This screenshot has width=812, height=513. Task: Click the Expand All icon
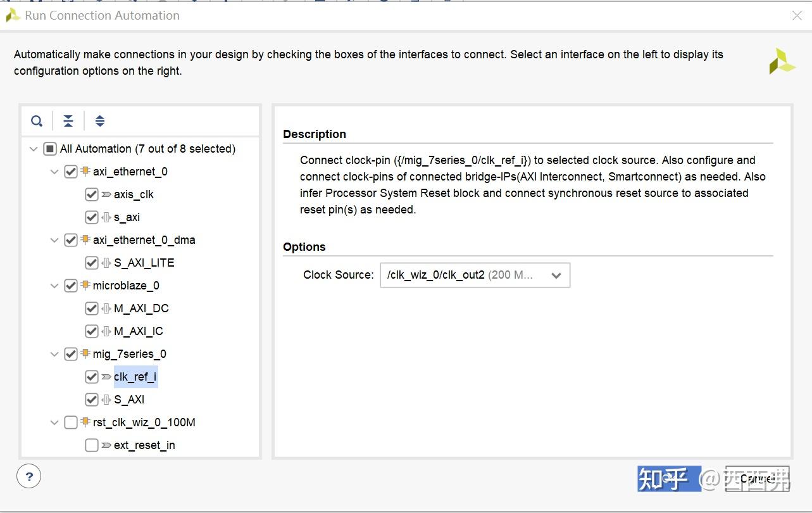point(100,121)
